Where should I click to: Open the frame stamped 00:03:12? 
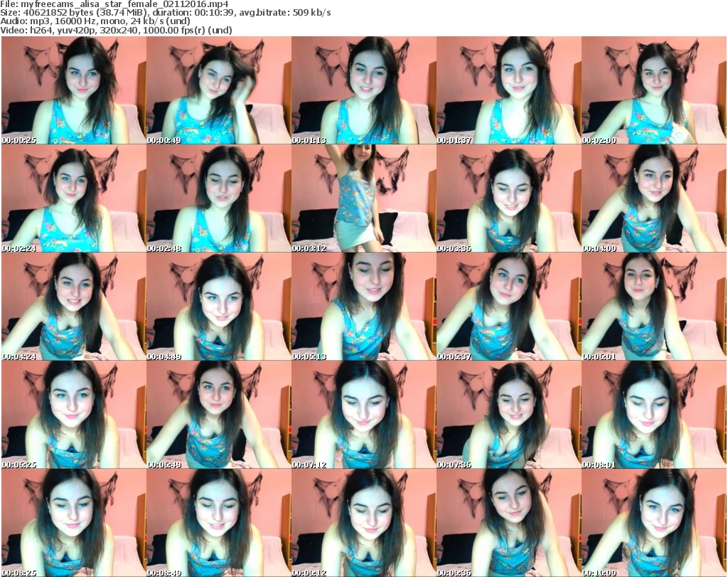[363, 198]
